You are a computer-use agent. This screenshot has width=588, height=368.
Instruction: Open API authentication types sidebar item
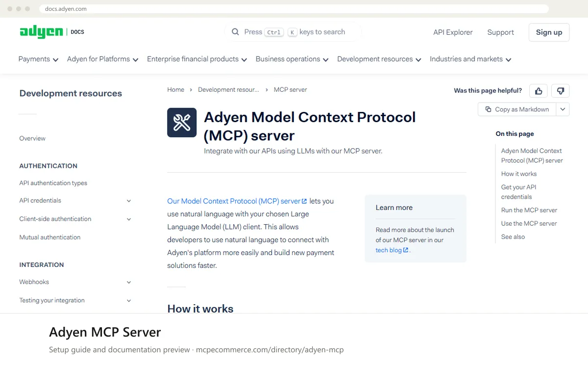(x=53, y=183)
